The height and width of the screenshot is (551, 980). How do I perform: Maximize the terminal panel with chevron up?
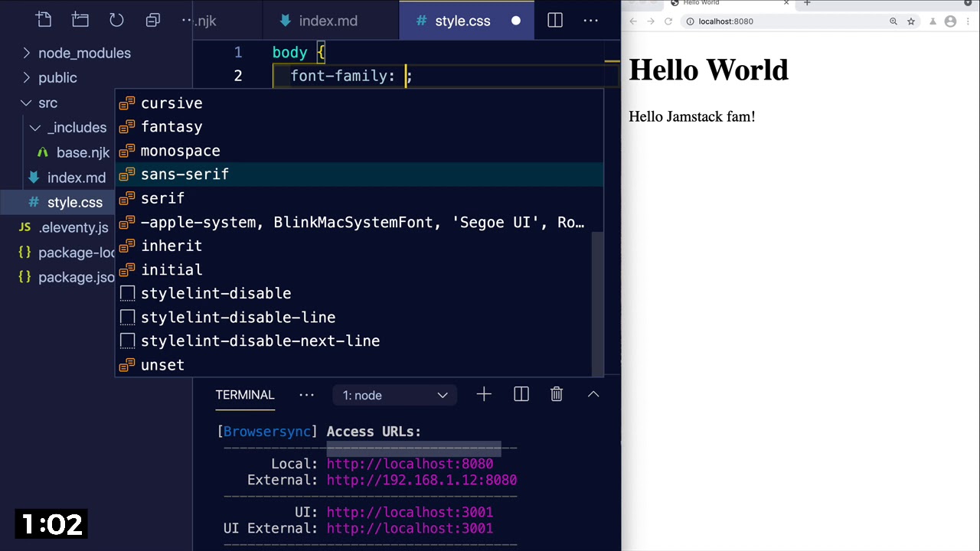[x=593, y=394]
